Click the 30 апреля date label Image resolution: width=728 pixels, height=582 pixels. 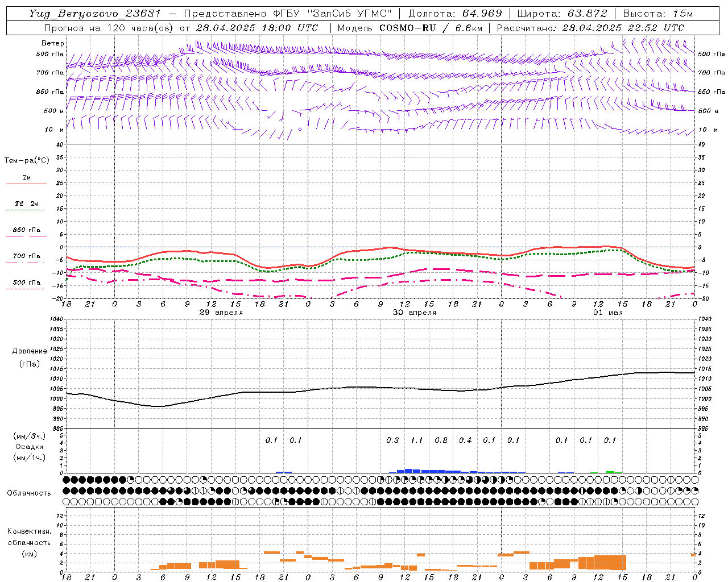415,313
